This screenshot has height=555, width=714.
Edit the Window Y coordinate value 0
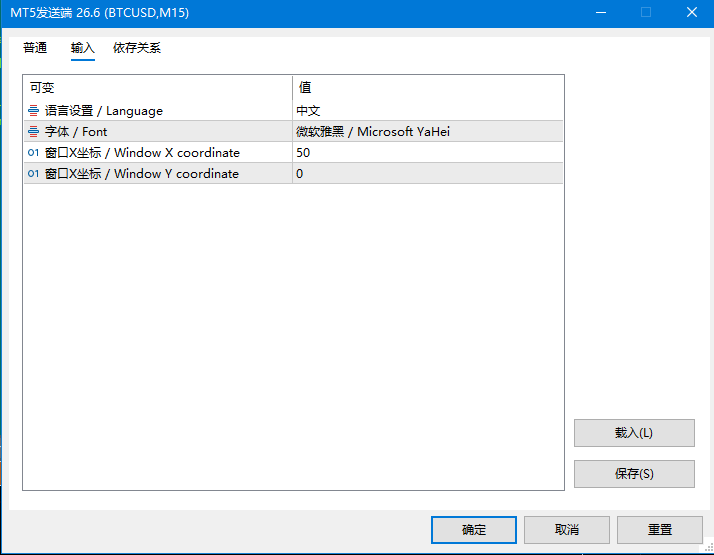(x=428, y=173)
